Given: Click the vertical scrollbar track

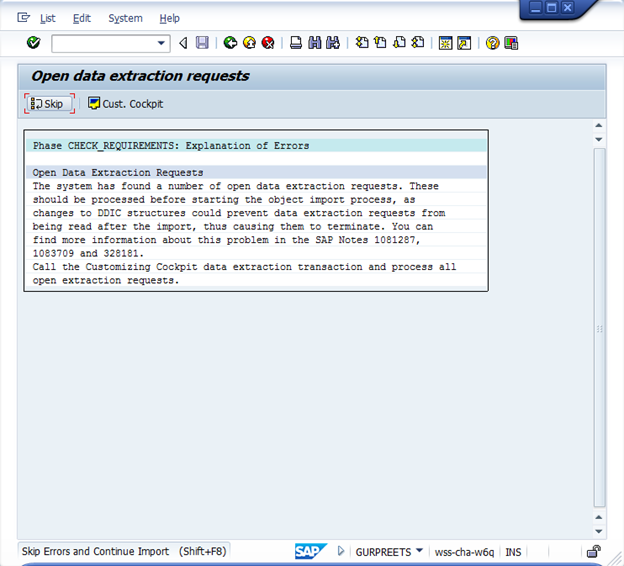Looking at the screenshot, I should point(599,328).
